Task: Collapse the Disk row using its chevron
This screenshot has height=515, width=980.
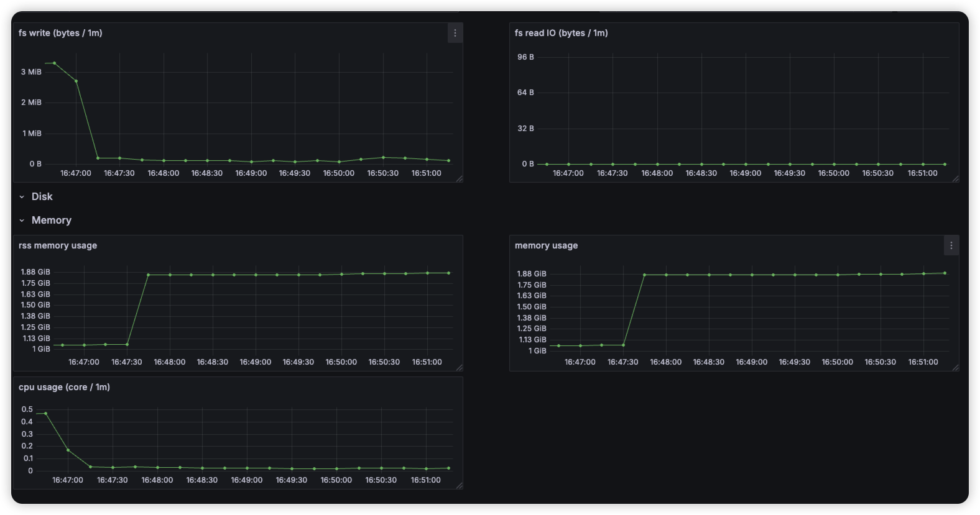Action: pyautogui.click(x=22, y=197)
